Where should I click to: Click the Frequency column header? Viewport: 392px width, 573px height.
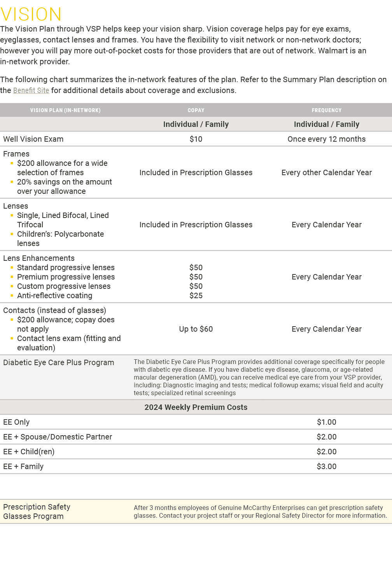(327, 111)
